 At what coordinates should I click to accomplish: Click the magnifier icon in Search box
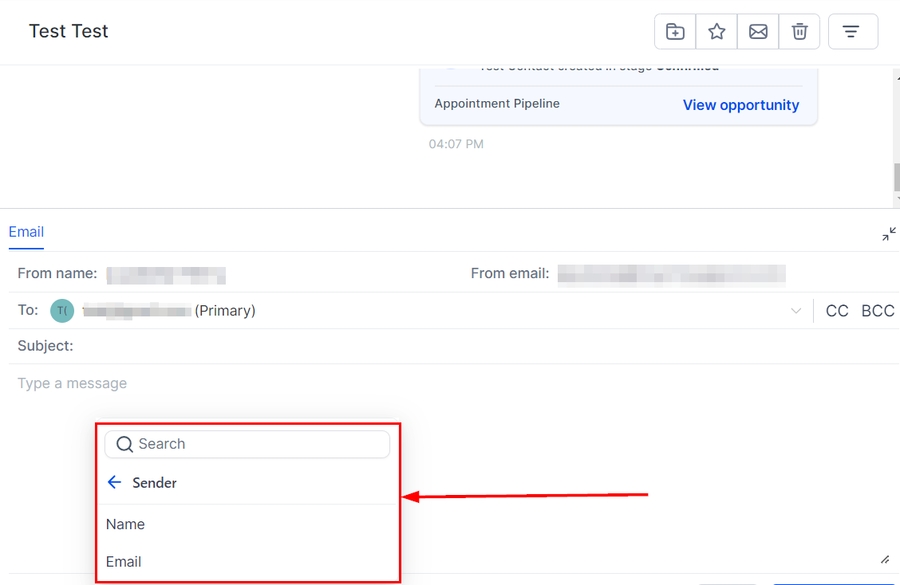[x=125, y=444]
